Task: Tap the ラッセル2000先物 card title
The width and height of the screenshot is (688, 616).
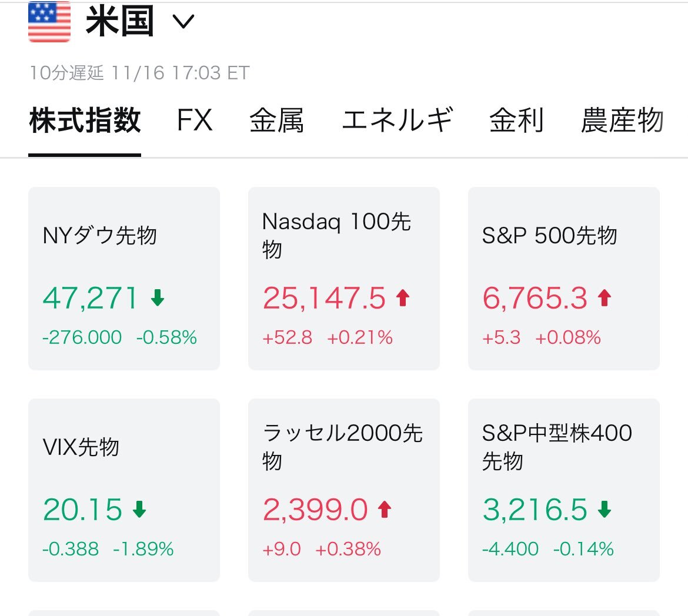Action: (x=342, y=447)
